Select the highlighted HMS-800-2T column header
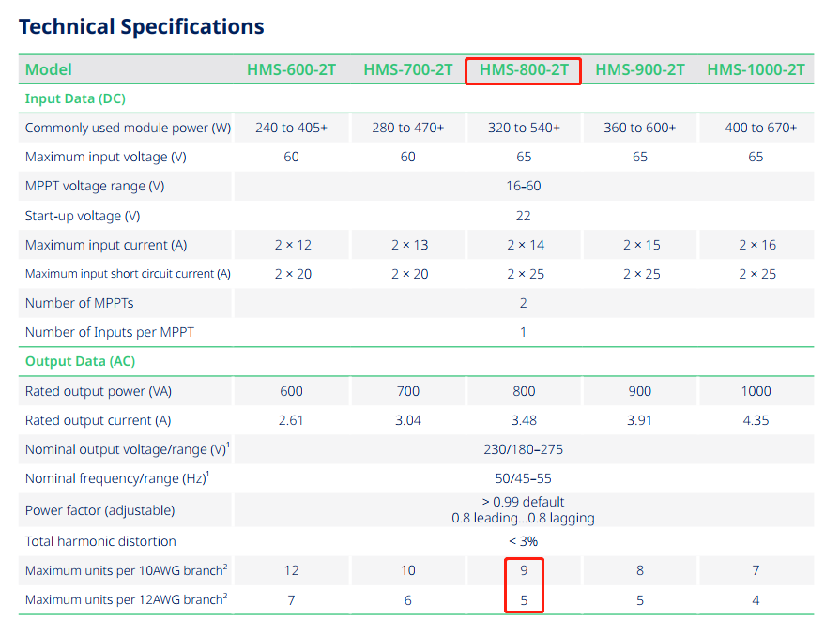This screenshot has height=620, width=840. point(524,70)
